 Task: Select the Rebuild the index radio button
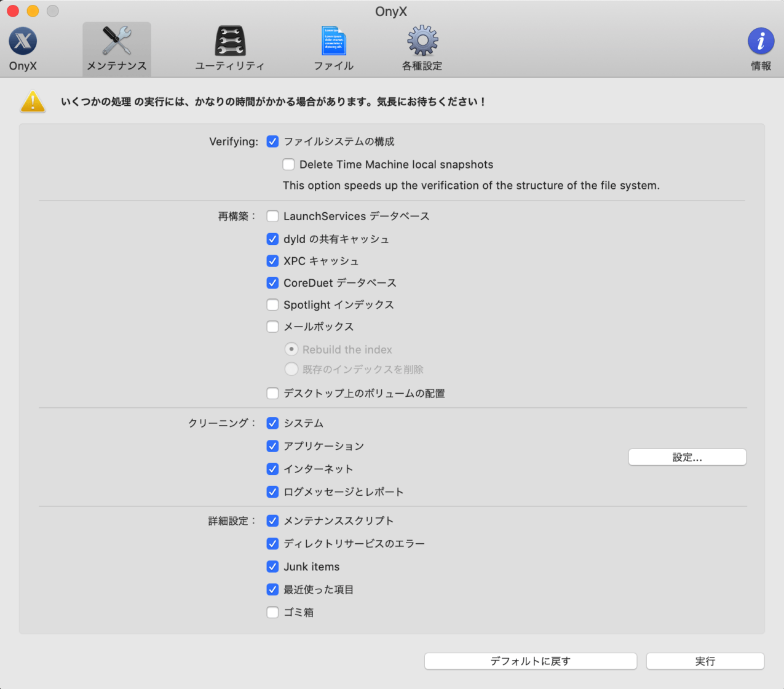click(x=291, y=349)
